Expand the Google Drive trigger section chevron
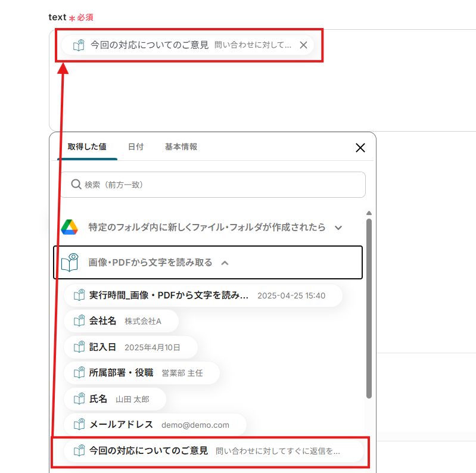The width and height of the screenshot is (476, 473). tap(338, 228)
